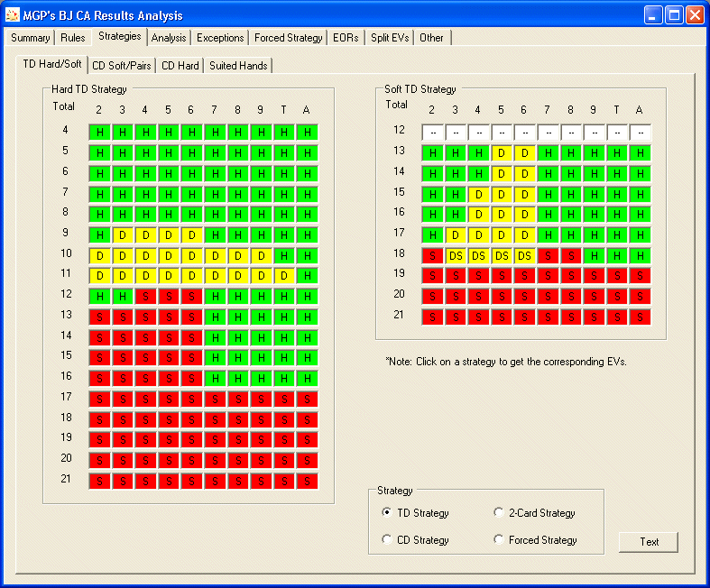The height and width of the screenshot is (588, 710).
Task: Open the CD Soft/Pairs sub-tab
Action: point(122,66)
